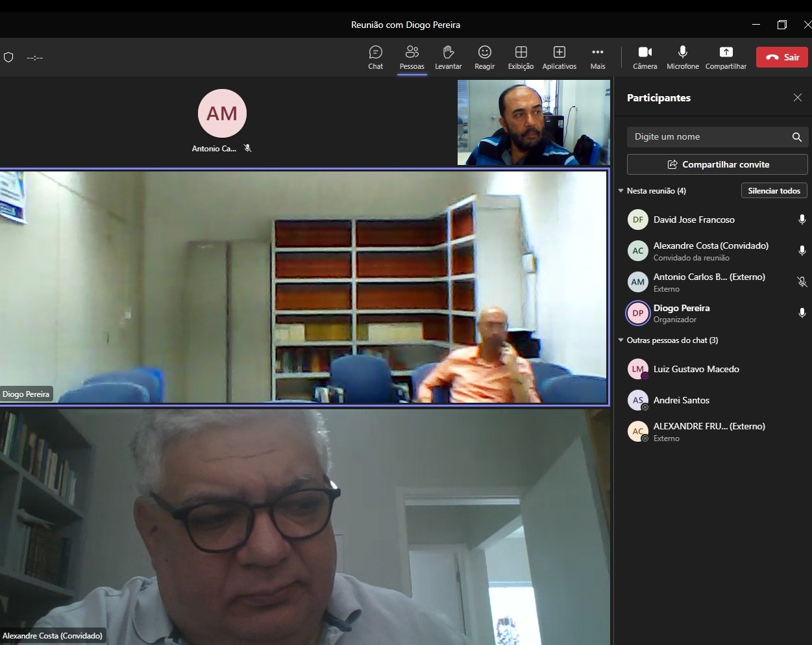
Task: Click Alexandre Costa's microphone icon
Action: [x=802, y=251]
